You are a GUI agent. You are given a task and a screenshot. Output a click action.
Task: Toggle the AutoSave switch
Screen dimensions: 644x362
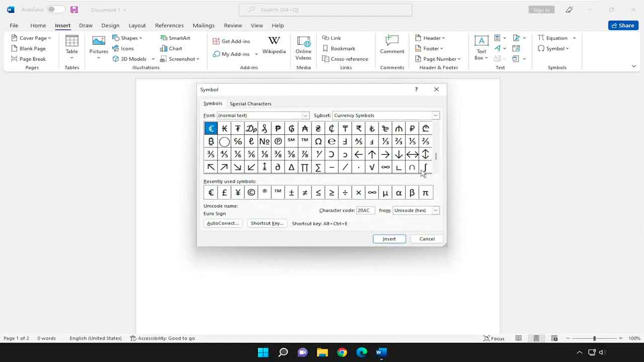(56, 10)
